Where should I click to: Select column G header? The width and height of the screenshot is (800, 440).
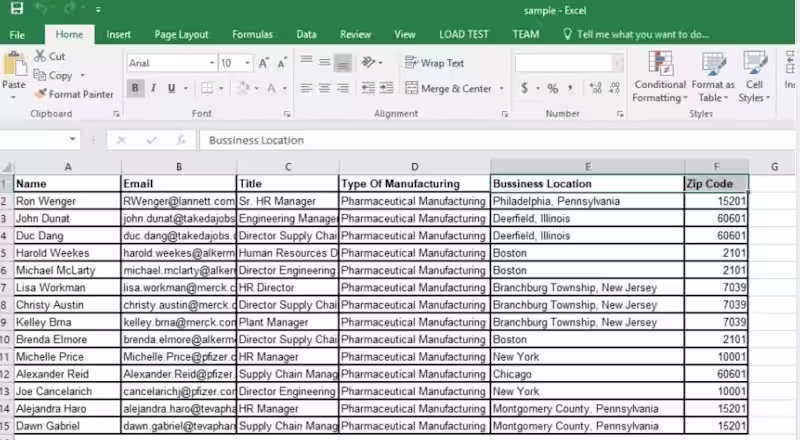[x=774, y=166]
